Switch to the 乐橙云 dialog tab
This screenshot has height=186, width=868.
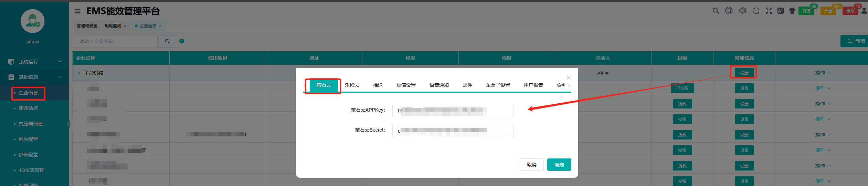[x=352, y=85]
